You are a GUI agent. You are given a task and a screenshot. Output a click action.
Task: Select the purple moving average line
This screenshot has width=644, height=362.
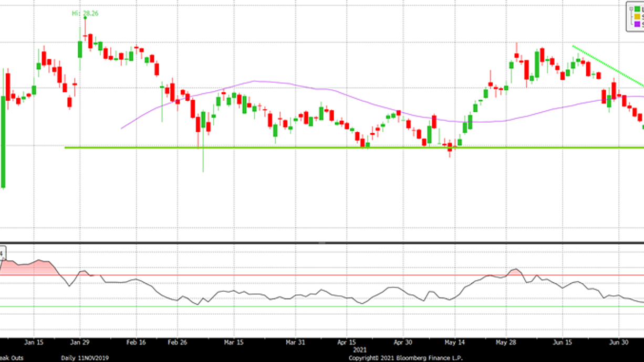382,108
